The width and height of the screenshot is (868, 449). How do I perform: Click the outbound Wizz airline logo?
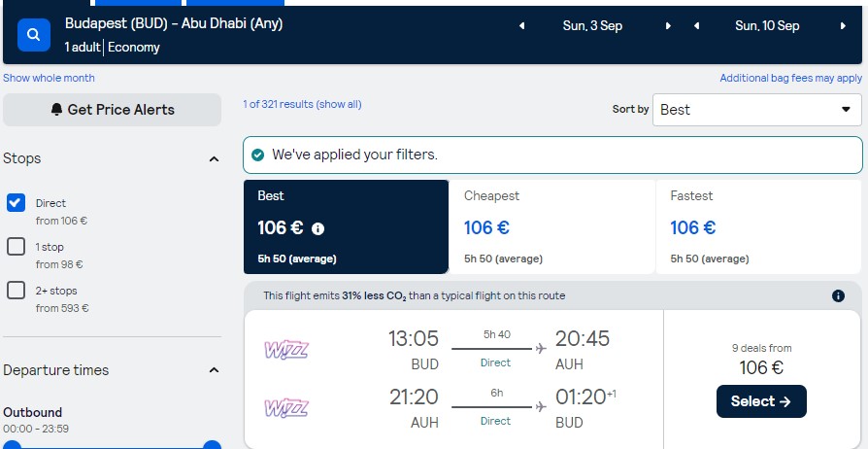[x=286, y=350]
